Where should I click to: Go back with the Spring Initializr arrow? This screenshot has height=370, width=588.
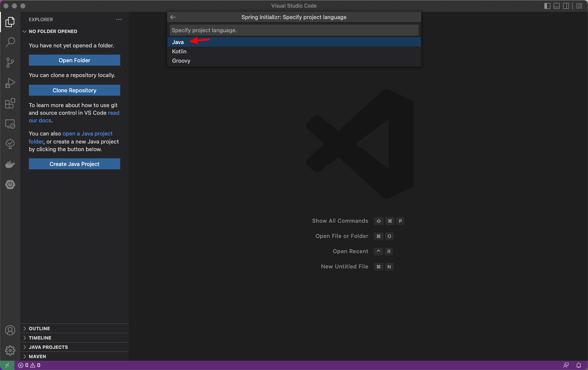pos(173,17)
